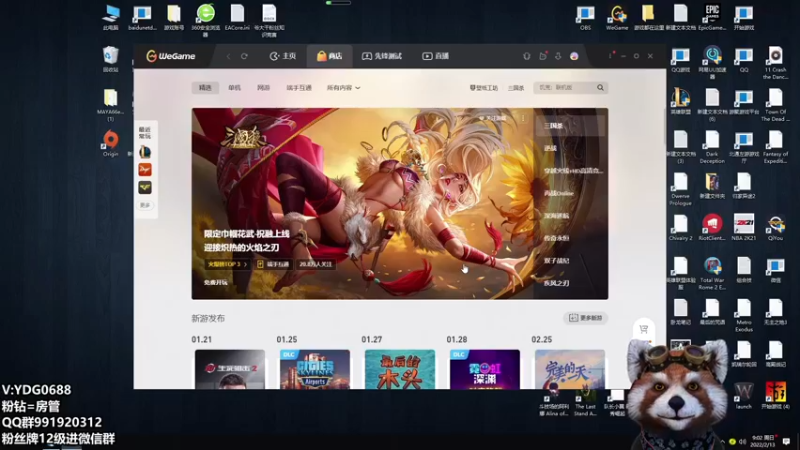
Task: Open the Metro Exodus desktop shortcut
Action: [x=744, y=315]
